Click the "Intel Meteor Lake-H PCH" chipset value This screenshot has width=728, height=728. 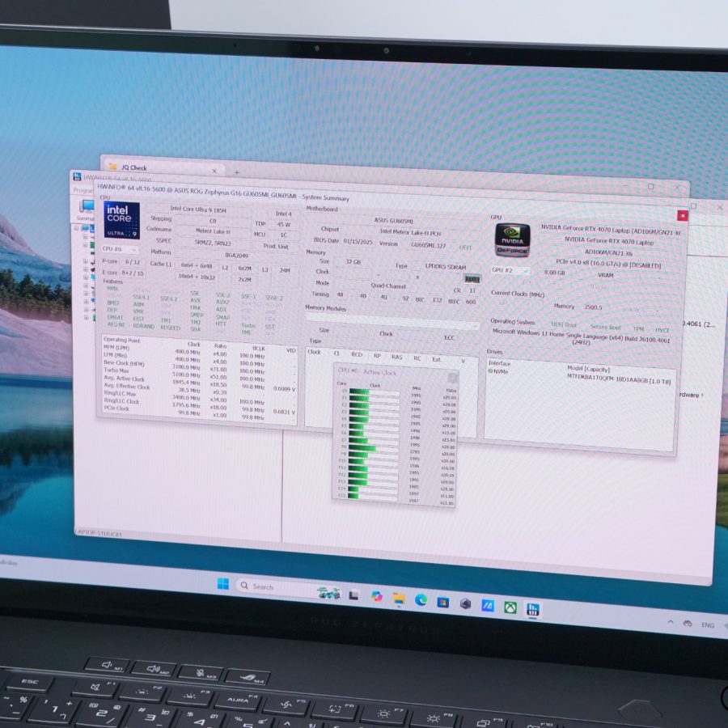(410, 231)
